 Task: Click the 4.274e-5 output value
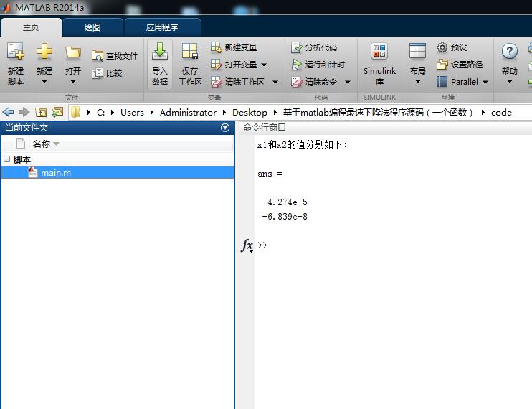click(x=287, y=202)
